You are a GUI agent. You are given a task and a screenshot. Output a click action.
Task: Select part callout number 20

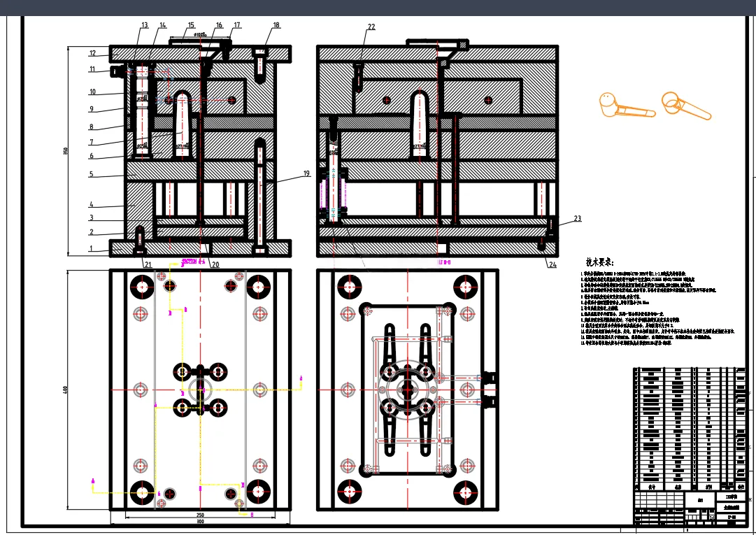(x=215, y=264)
